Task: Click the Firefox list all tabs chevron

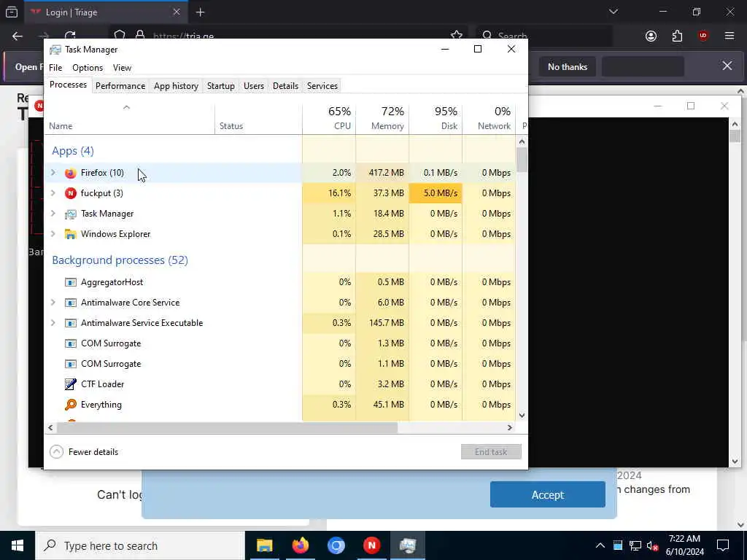Action: point(614,12)
